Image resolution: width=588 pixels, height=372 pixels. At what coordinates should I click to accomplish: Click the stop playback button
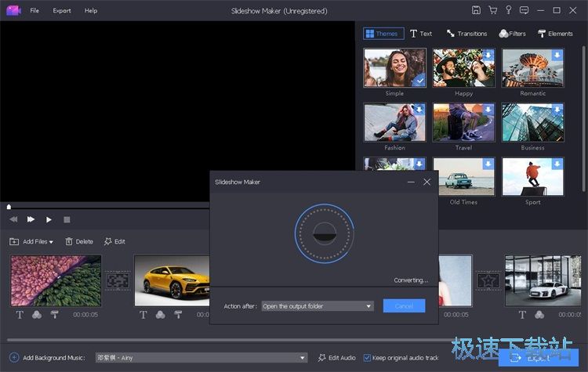tap(67, 219)
